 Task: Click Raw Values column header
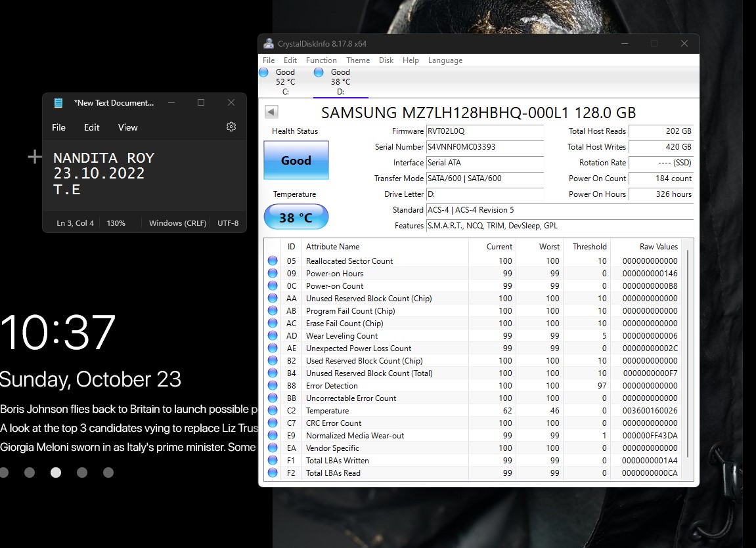(x=659, y=247)
